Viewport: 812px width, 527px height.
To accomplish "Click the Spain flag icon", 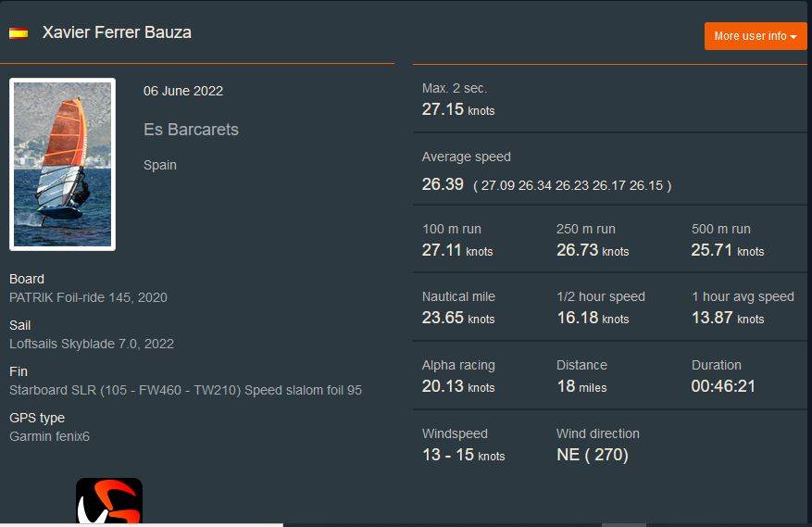I will coord(19,33).
